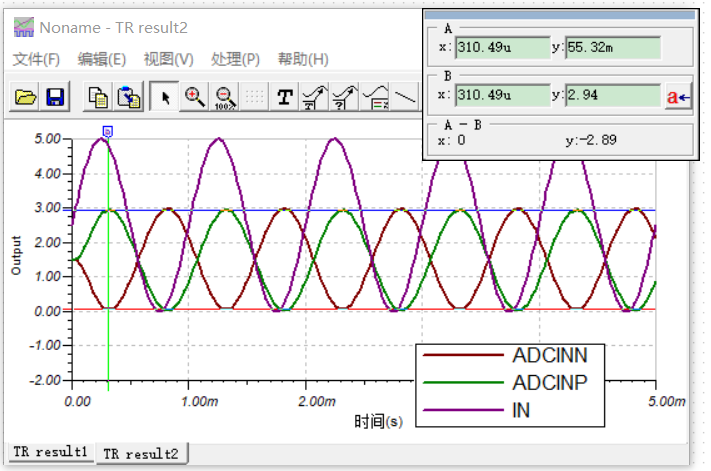The width and height of the screenshot is (711, 471).
Task: Edit cursor A x value field
Action: click(x=502, y=47)
